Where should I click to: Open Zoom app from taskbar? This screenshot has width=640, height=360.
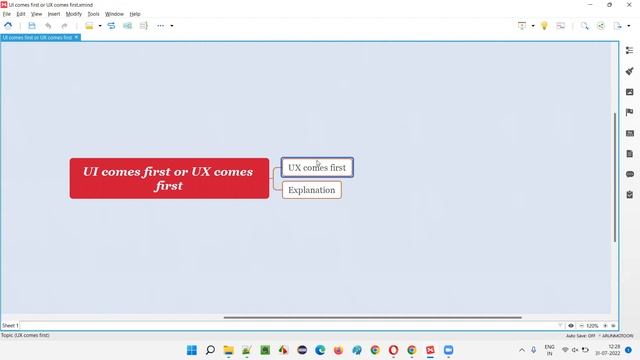pyautogui.click(x=449, y=350)
